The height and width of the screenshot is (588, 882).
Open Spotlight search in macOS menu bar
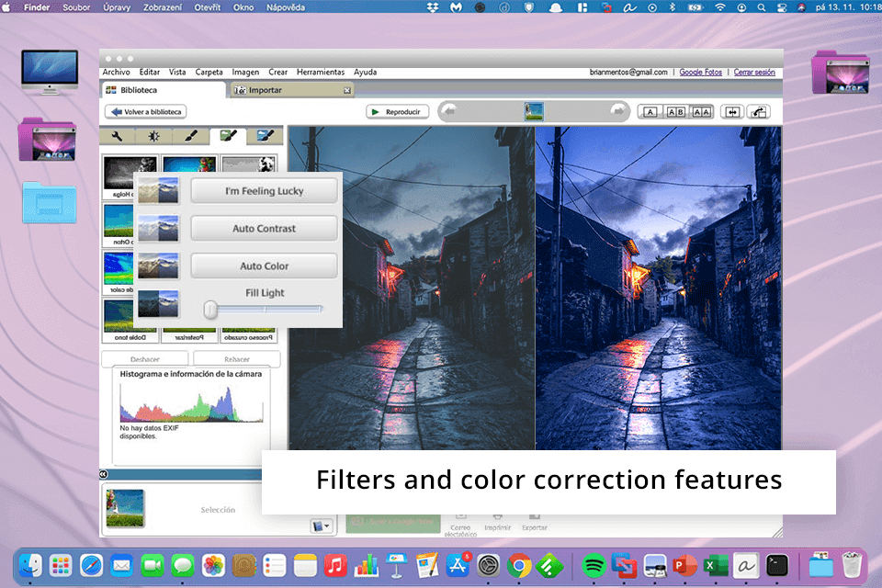click(x=761, y=7)
